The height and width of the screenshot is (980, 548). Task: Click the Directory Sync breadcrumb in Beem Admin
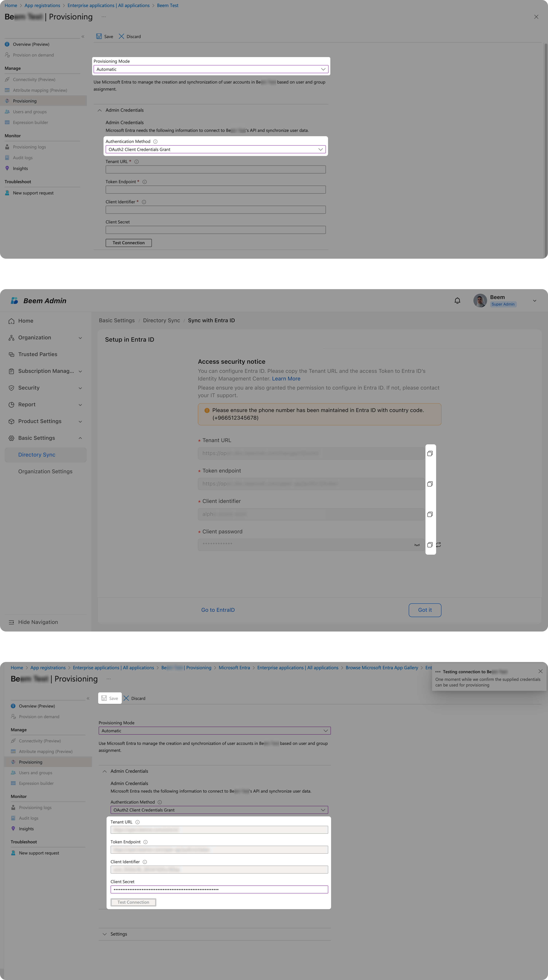pyautogui.click(x=162, y=320)
